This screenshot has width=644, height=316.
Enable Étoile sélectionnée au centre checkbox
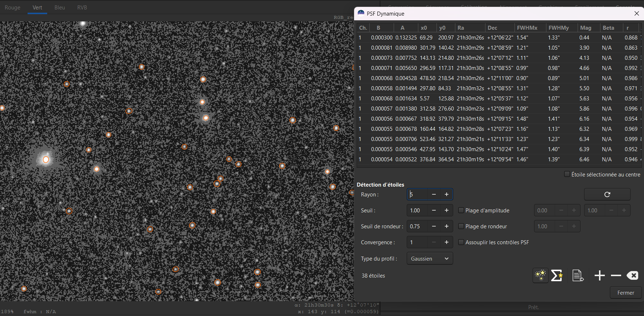[567, 174]
